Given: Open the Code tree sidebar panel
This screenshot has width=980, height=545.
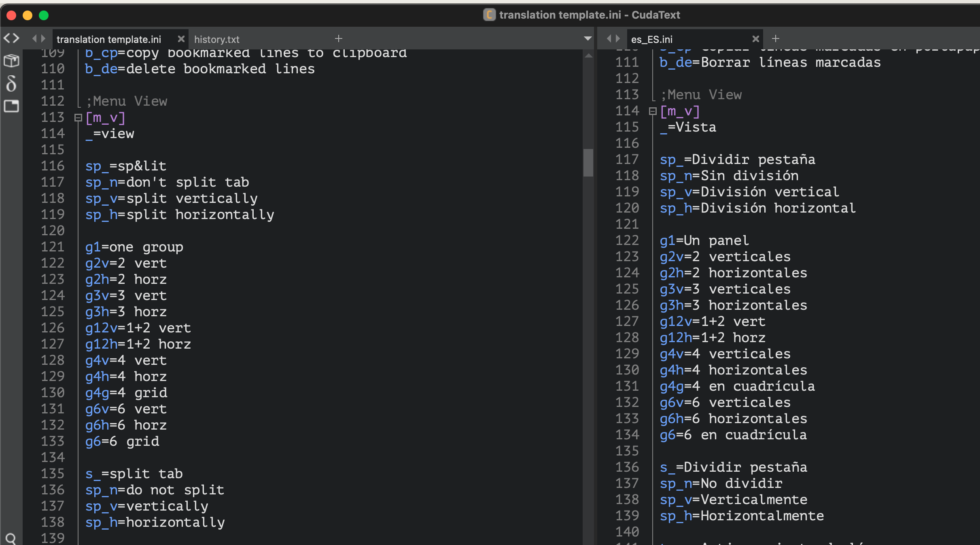Looking at the screenshot, I should click(x=11, y=38).
